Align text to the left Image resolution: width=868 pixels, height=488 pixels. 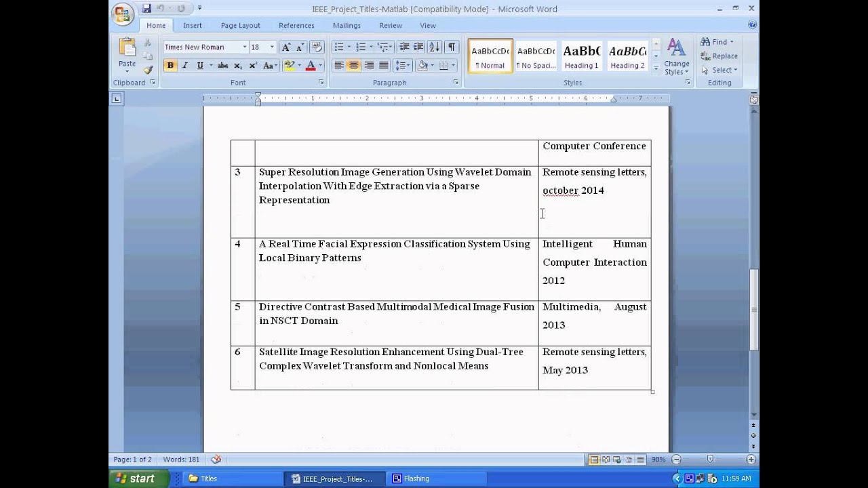[338, 66]
